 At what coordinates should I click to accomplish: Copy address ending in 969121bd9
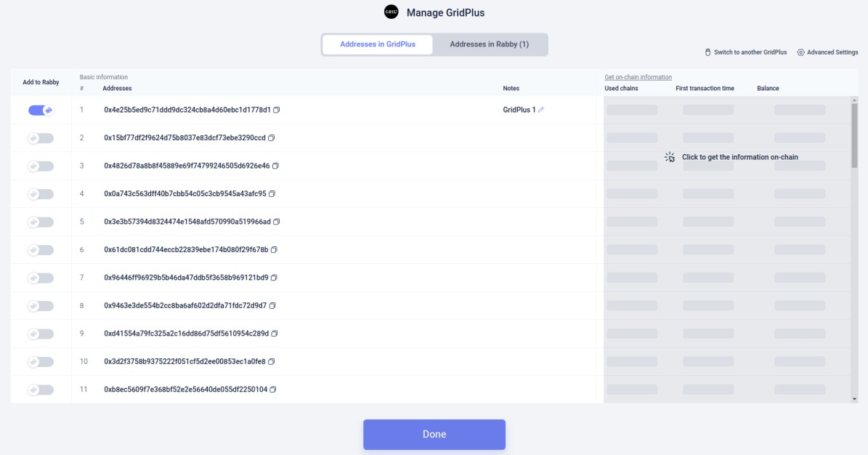click(x=274, y=277)
